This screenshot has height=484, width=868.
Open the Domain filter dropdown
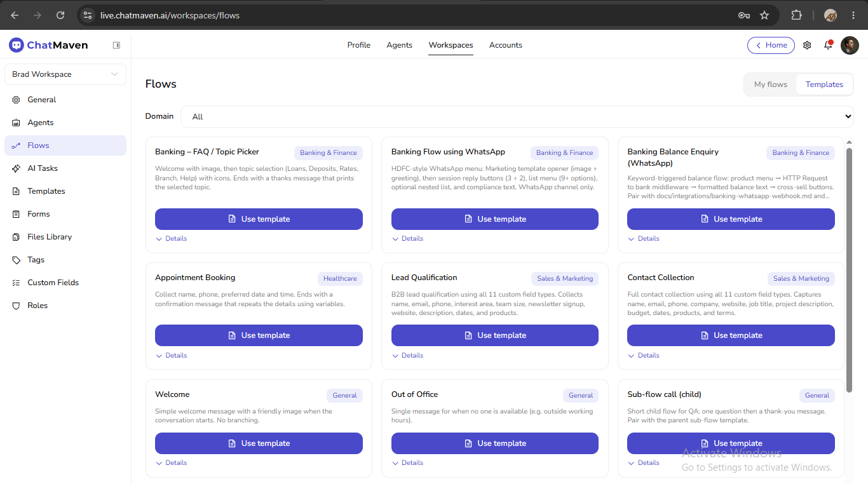click(x=517, y=116)
